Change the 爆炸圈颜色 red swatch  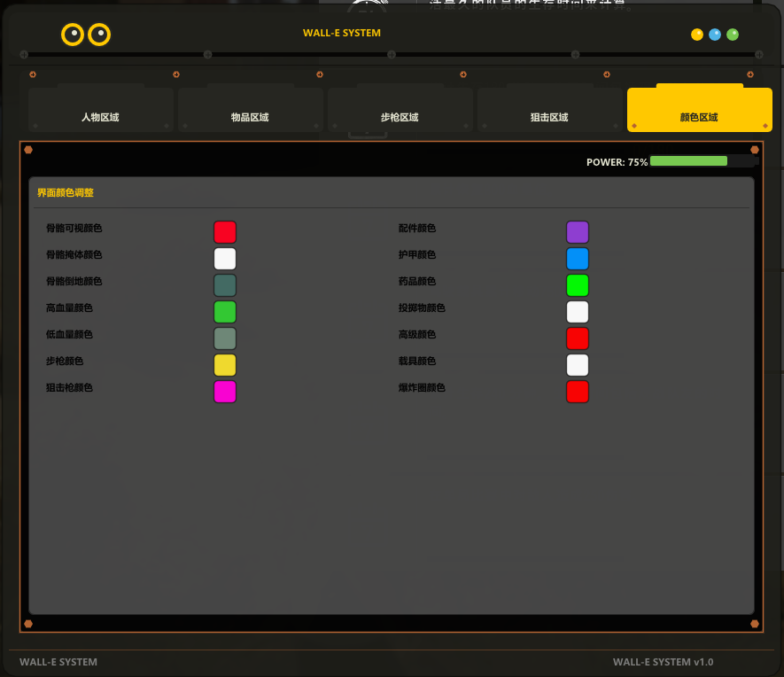tap(578, 392)
